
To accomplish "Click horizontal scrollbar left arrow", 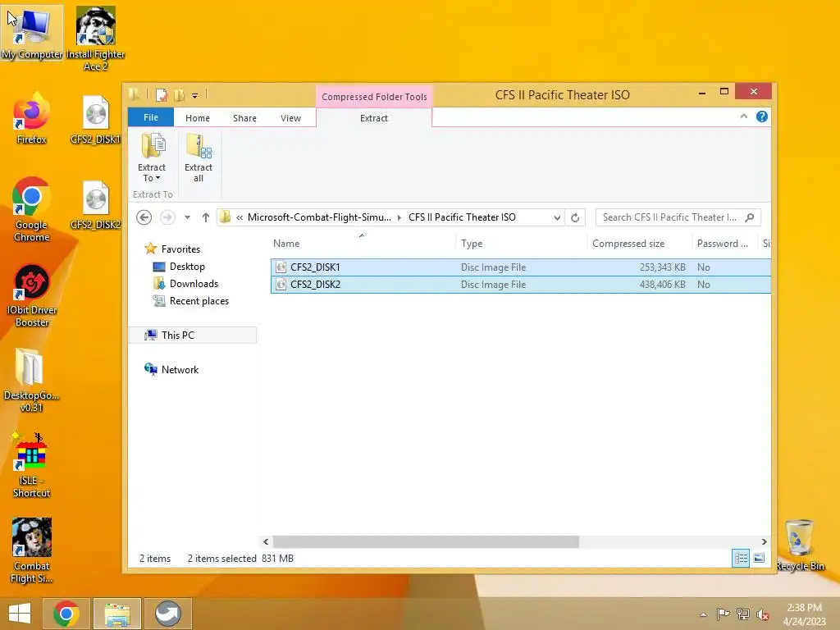I will (266, 541).
